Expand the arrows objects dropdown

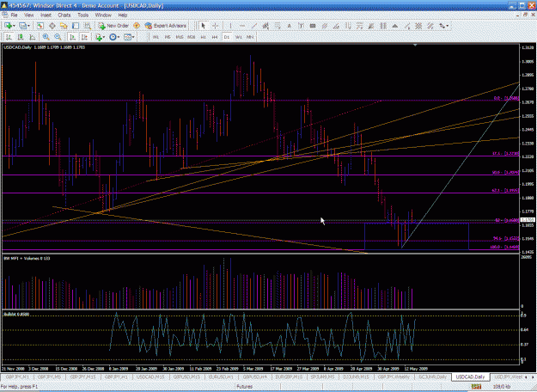click(448, 26)
